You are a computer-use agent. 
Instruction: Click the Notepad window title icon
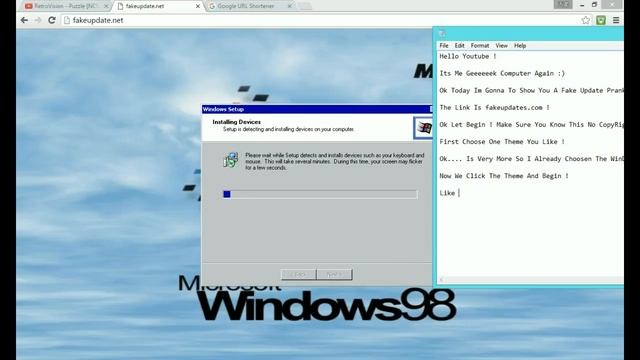(442, 33)
